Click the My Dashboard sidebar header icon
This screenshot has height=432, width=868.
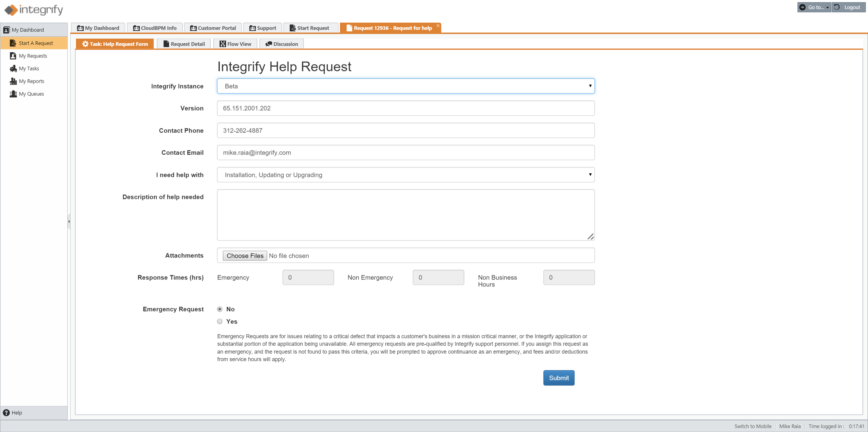pyautogui.click(x=6, y=30)
